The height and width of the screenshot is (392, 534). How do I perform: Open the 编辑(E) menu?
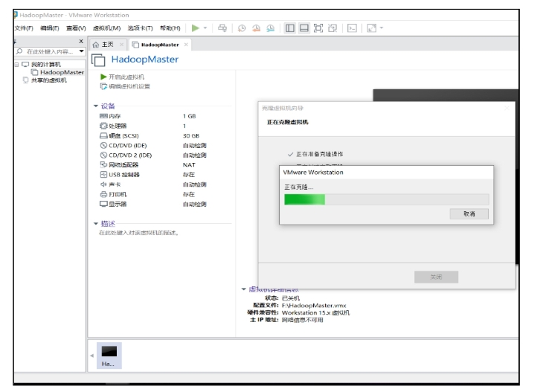click(50, 28)
